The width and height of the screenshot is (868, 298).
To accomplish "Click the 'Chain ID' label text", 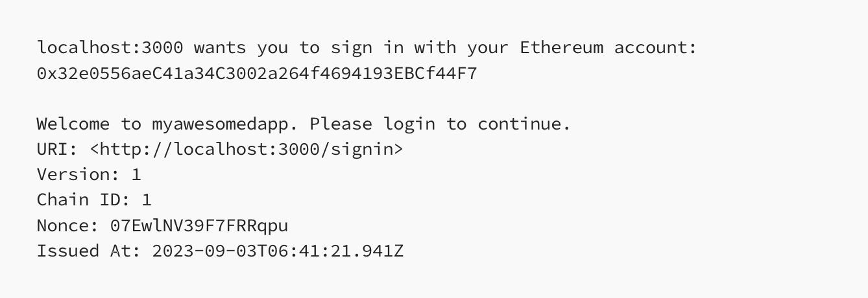I will [x=78, y=198].
